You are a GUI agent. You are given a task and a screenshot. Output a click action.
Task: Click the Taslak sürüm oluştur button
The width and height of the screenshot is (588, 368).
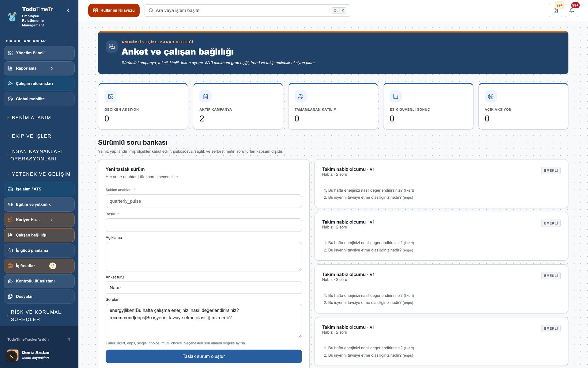(204, 356)
